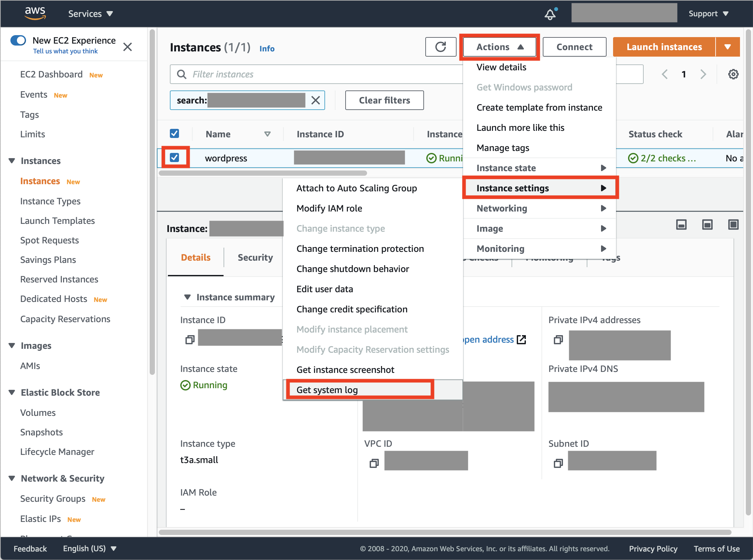Image resolution: width=753 pixels, height=560 pixels.
Task: Open the Networking submenu
Action: pyautogui.click(x=540, y=209)
